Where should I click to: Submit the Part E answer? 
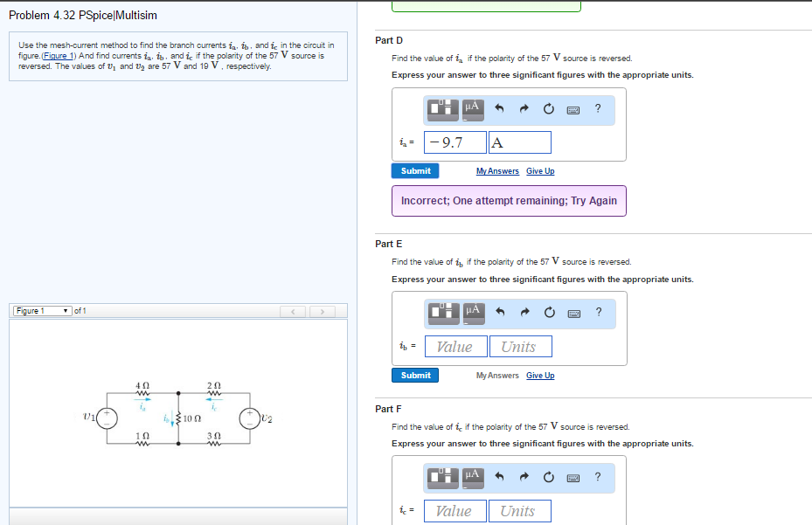click(x=414, y=375)
